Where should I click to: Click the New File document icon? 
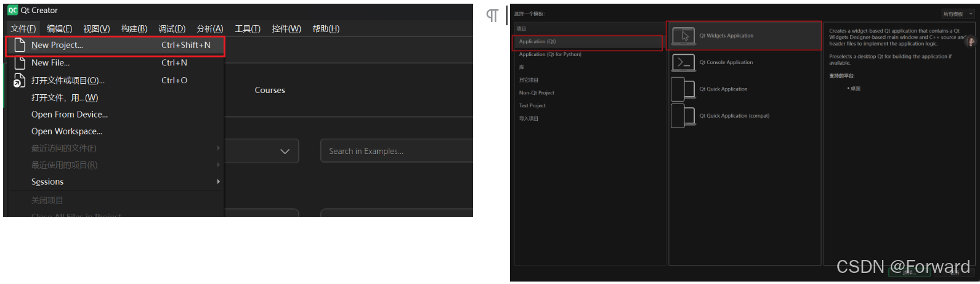click(x=20, y=63)
